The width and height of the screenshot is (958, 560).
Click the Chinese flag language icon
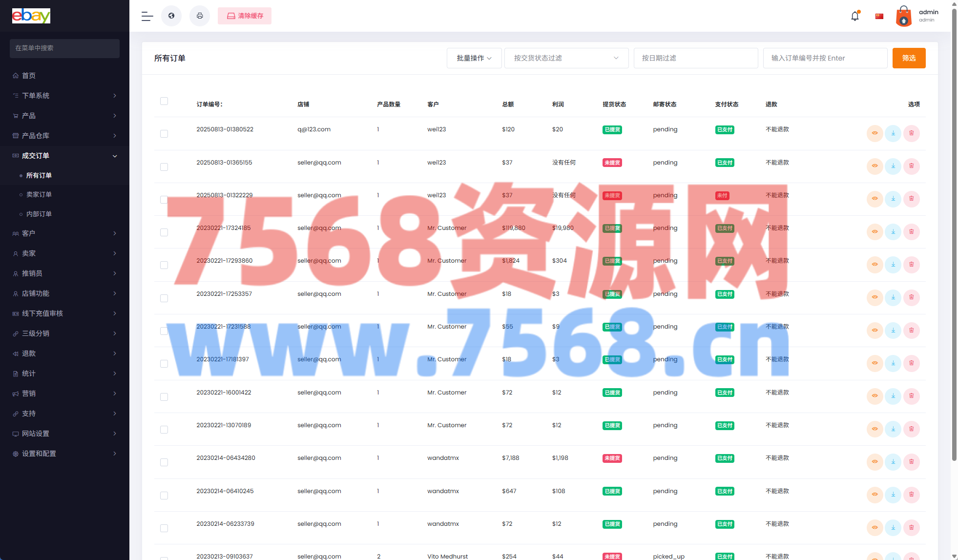(x=879, y=16)
